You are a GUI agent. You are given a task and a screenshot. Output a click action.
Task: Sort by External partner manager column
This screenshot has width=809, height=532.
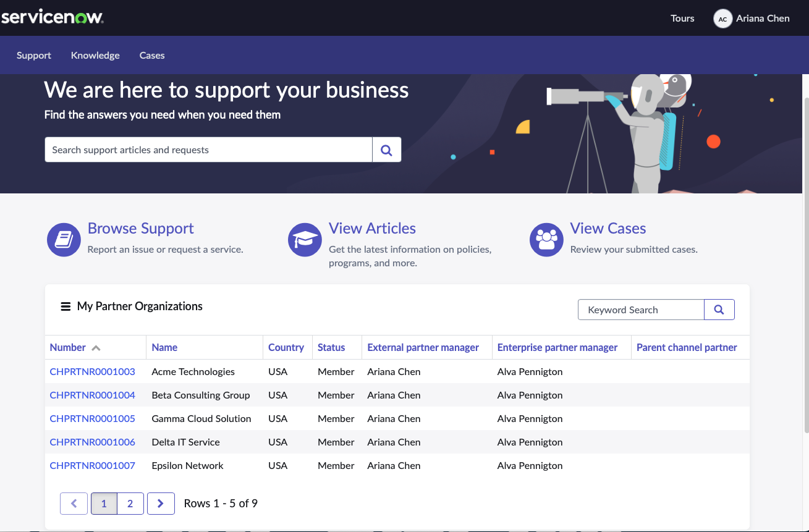tap(423, 347)
